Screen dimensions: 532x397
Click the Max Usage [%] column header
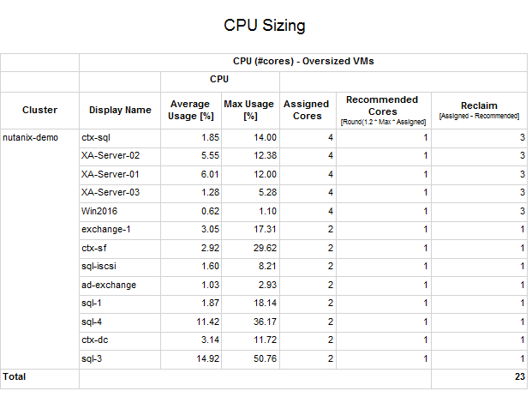point(249,110)
